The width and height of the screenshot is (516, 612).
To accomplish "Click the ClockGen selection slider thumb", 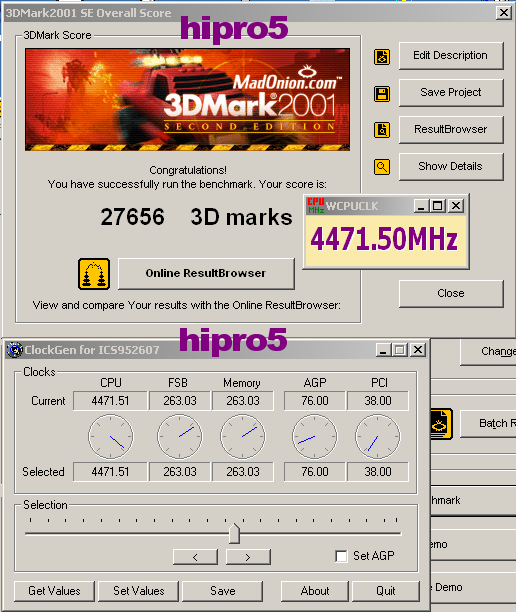I will point(234,534).
